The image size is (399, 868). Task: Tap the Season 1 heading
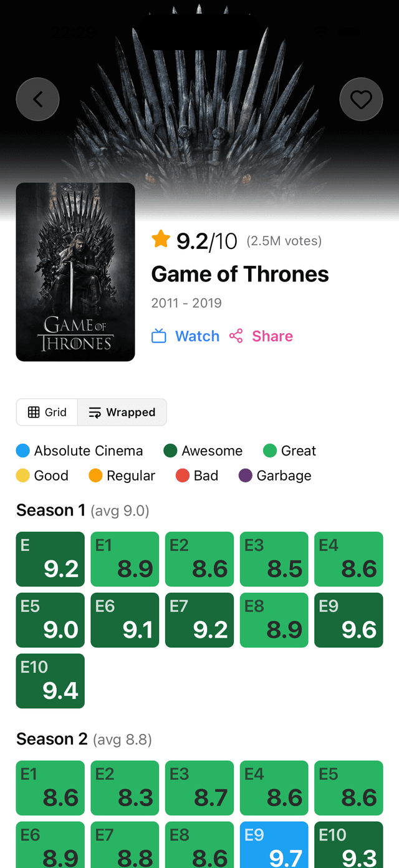click(51, 510)
